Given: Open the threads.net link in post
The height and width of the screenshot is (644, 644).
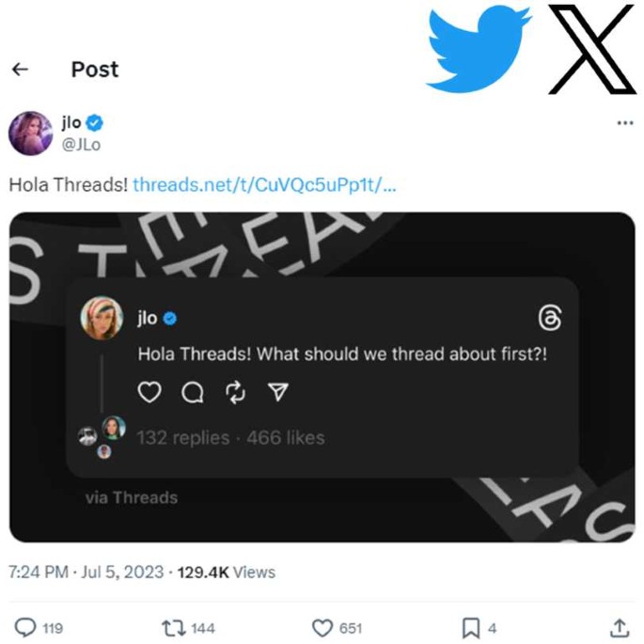Looking at the screenshot, I should tap(264, 184).
